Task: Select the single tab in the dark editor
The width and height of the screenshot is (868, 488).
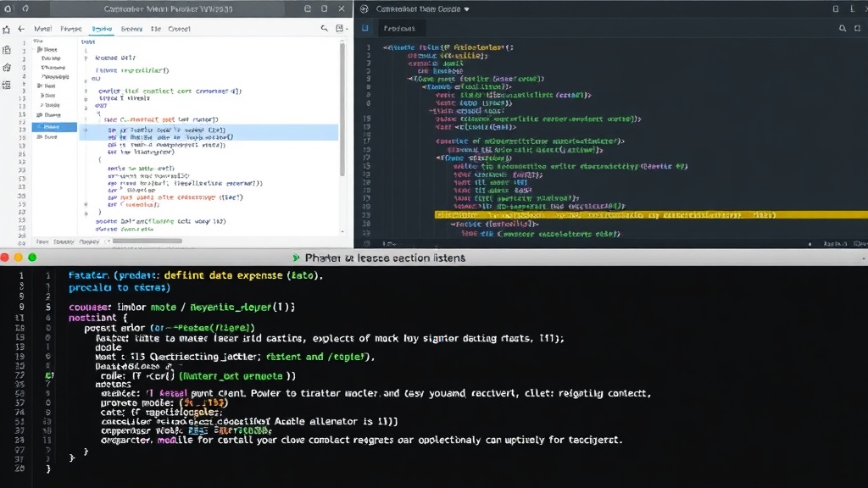Action: (x=399, y=28)
